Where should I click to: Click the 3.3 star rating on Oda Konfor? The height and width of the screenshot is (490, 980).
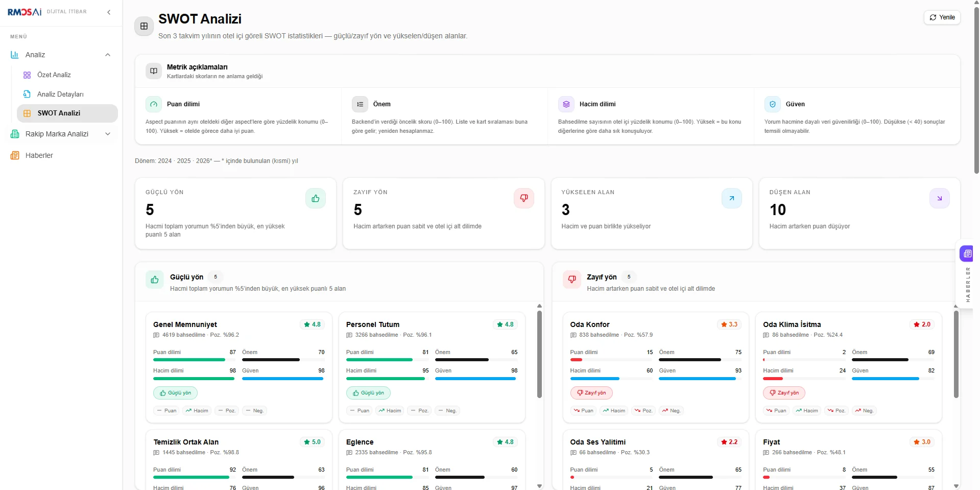point(729,324)
